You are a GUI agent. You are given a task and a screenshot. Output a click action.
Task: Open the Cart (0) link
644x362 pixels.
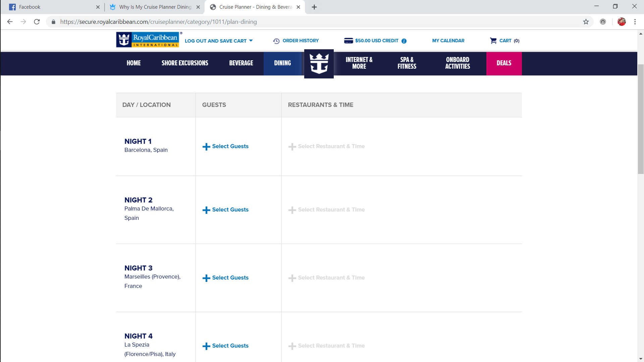(509, 41)
